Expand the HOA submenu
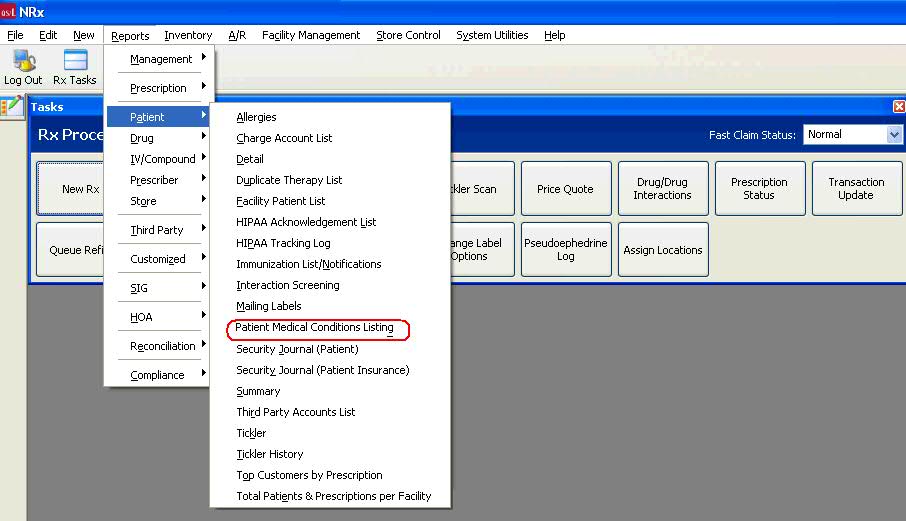This screenshot has height=521, width=906. pyautogui.click(x=159, y=317)
